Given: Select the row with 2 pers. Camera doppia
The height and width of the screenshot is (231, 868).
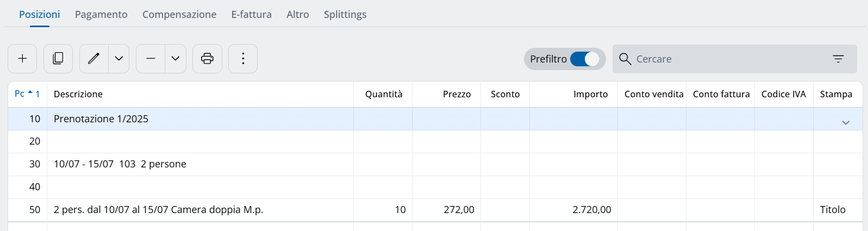Looking at the screenshot, I should pyautogui.click(x=158, y=210).
